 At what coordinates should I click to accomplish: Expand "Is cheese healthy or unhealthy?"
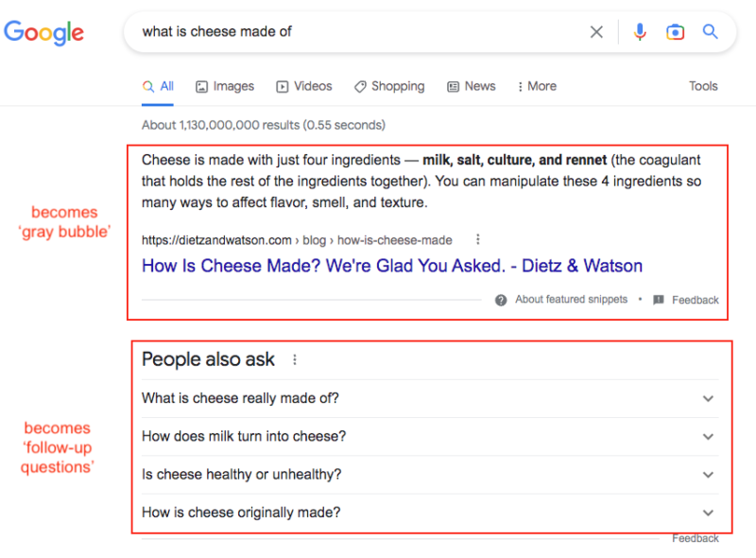click(708, 475)
